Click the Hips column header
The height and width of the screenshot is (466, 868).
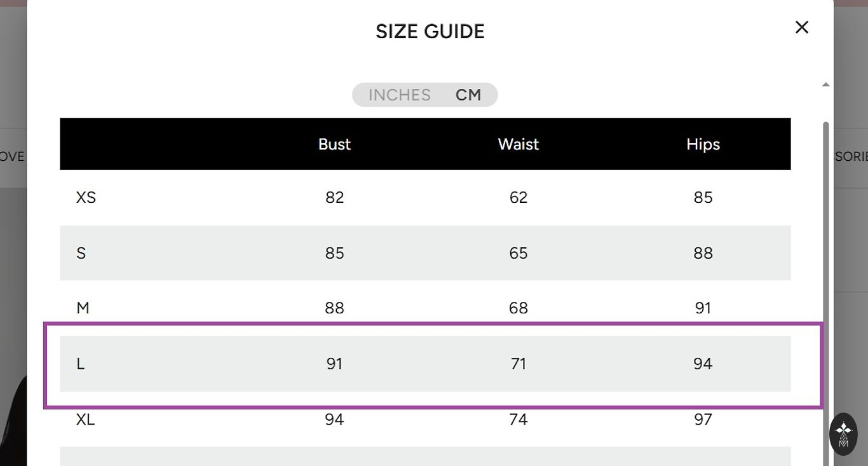pyautogui.click(x=703, y=144)
